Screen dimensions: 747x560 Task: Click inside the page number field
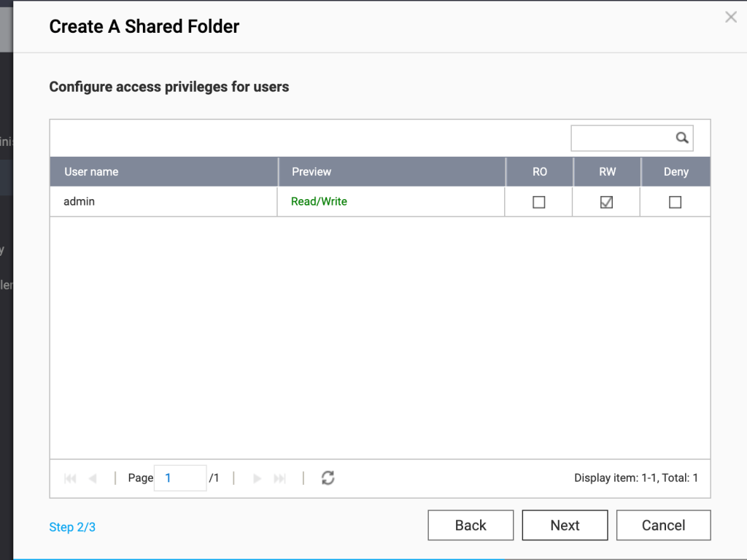[179, 478]
